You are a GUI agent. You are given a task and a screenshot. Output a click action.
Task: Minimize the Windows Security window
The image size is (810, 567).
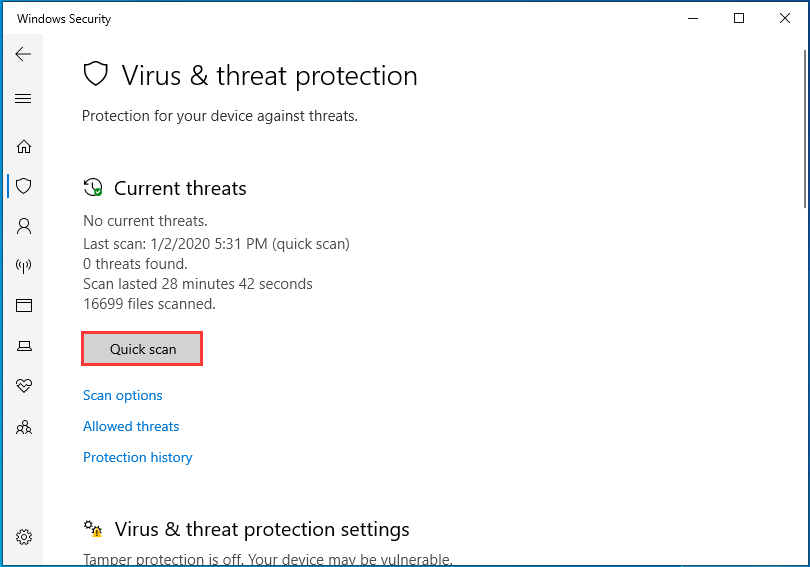coord(693,19)
